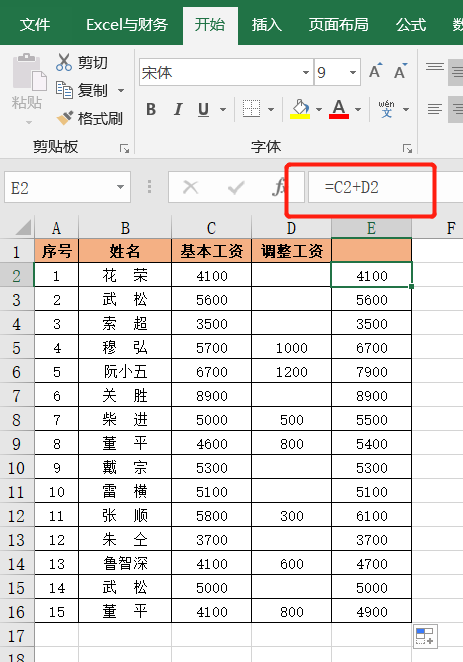
Task: Click the Cut scissors icon
Action: pyautogui.click(x=64, y=62)
